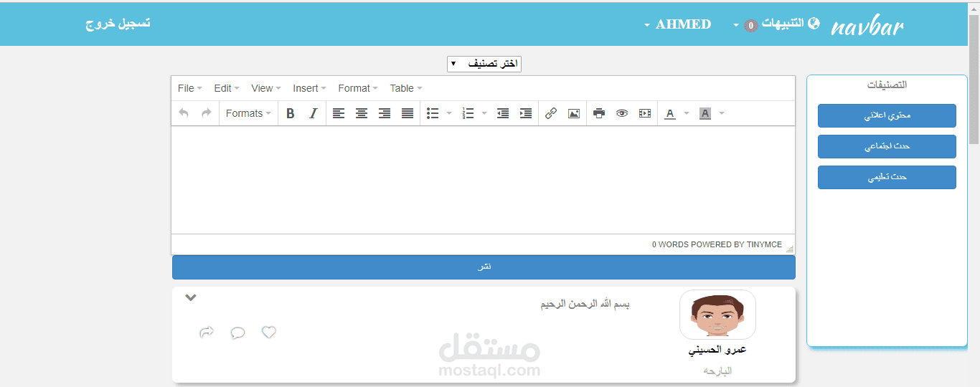Apply text color with the A icon
Image resolution: width=980 pixels, height=387 pixels.
coord(670,113)
